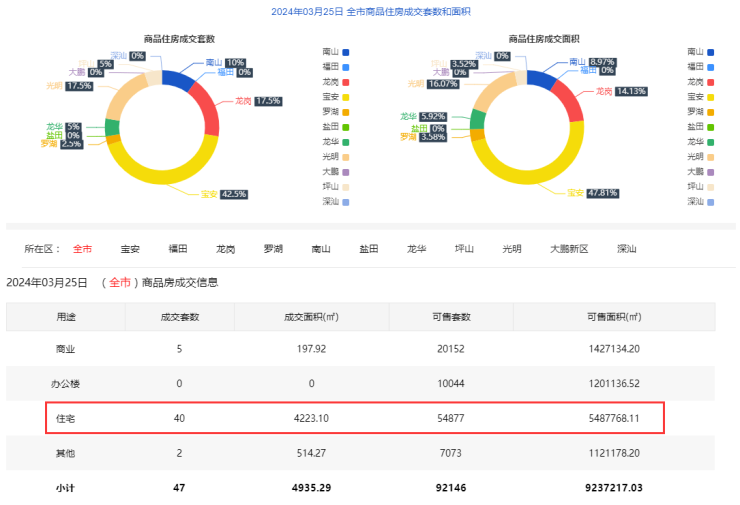Viewport: 740px width, 505px height.
Task: Click the 可售套数 column header
Action: tap(451, 317)
